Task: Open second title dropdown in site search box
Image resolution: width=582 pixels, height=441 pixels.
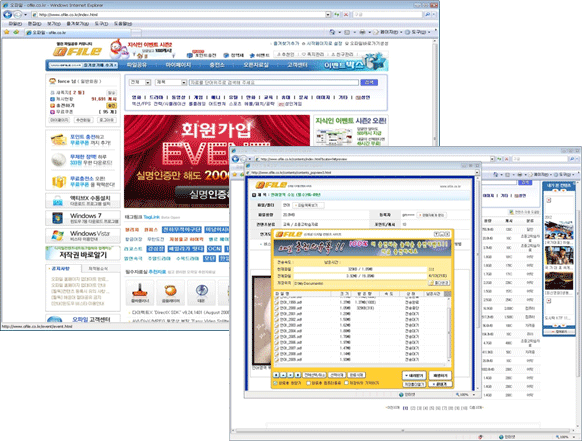Action: [x=184, y=82]
